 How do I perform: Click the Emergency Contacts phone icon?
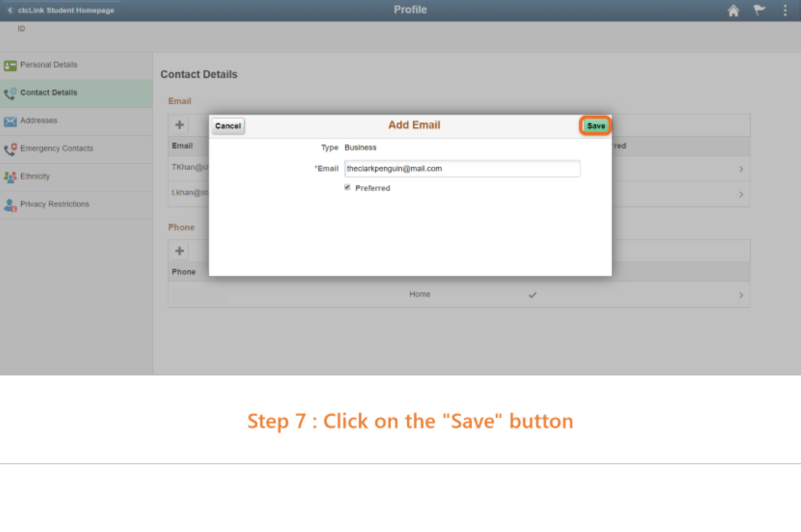click(x=10, y=149)
